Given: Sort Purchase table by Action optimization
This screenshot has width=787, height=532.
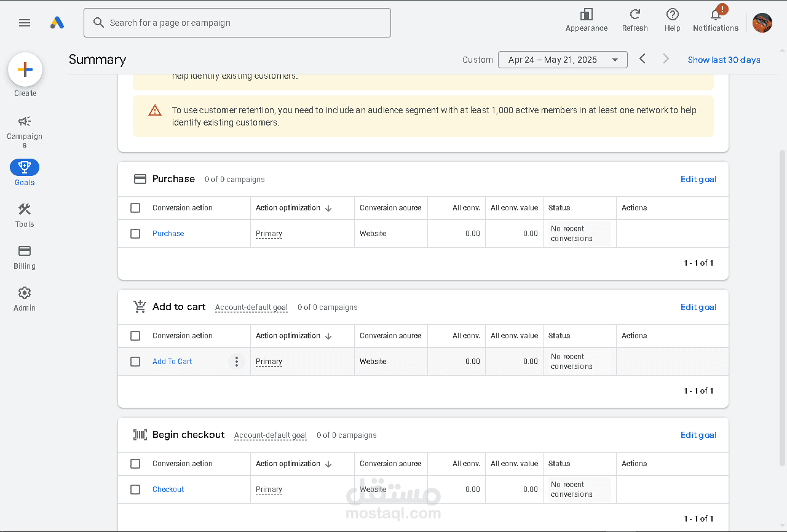Looking at the screenshot, I should click(293, 208).
